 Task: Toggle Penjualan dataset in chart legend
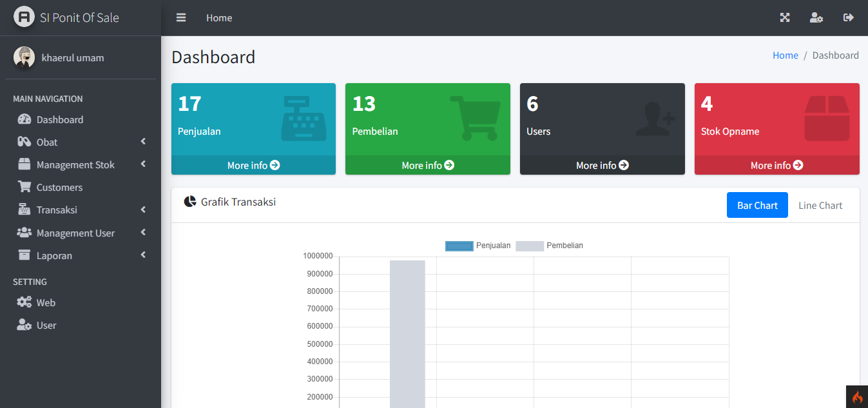[x=459, y=246]
